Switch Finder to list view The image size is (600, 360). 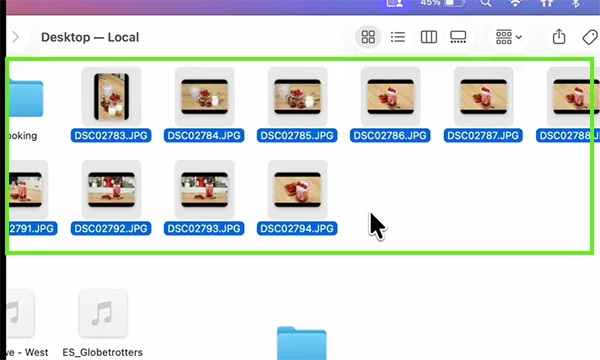tap(398, 37)
